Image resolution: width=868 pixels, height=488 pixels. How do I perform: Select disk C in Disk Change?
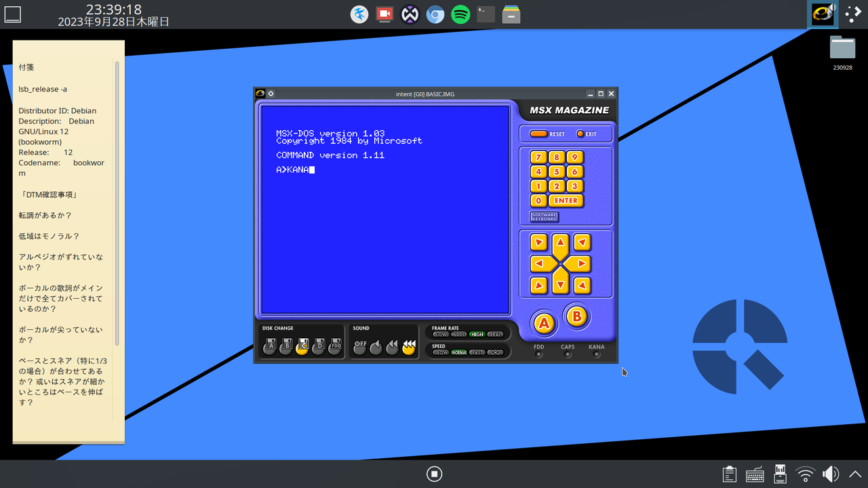point(302,347)
